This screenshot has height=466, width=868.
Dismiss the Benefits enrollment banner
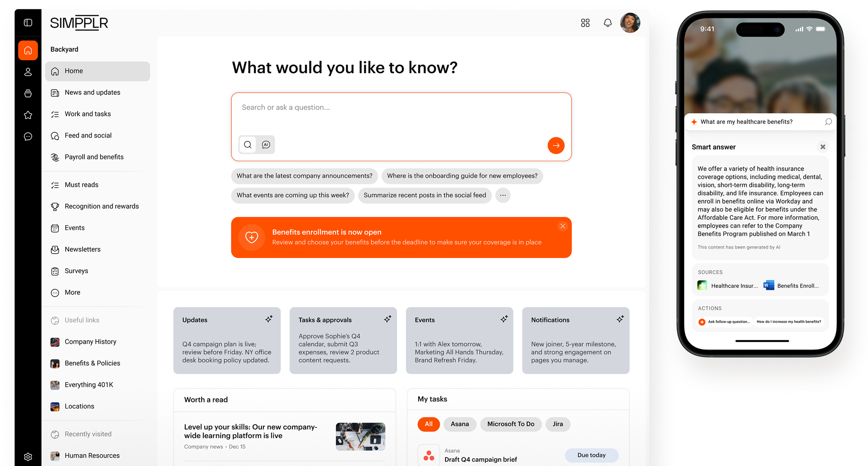click(562, 226)
